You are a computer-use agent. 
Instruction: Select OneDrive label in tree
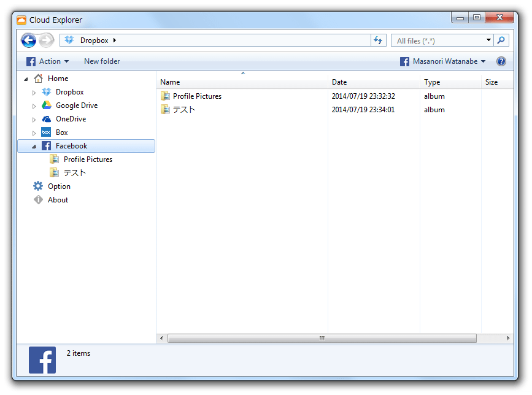click(x=71, y=119)
